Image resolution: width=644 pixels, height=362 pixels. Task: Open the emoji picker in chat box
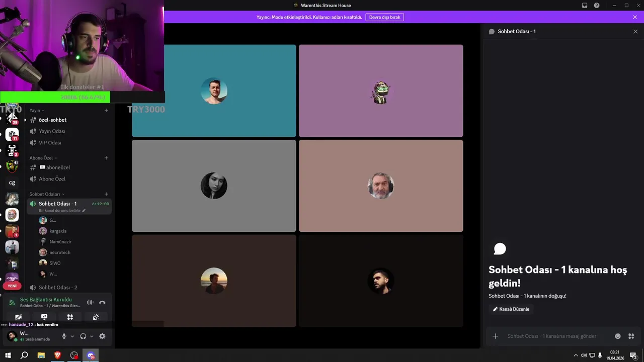[x=618, y=336]
